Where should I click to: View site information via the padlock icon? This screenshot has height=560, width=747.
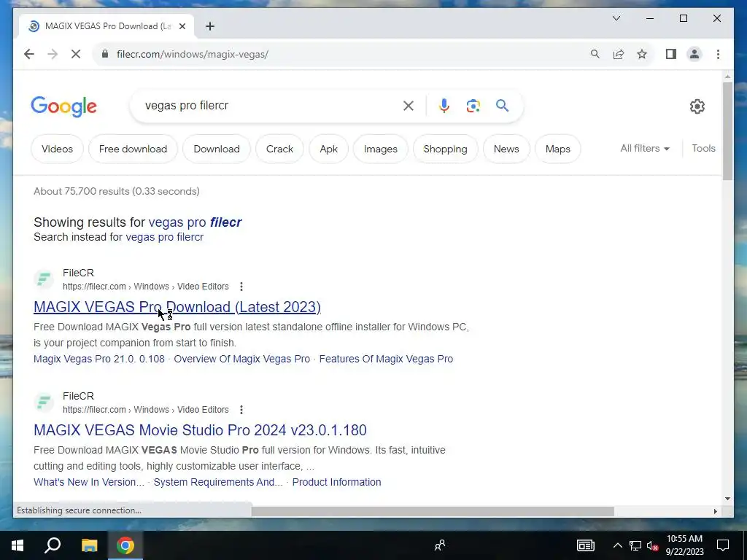coord(105,54)
